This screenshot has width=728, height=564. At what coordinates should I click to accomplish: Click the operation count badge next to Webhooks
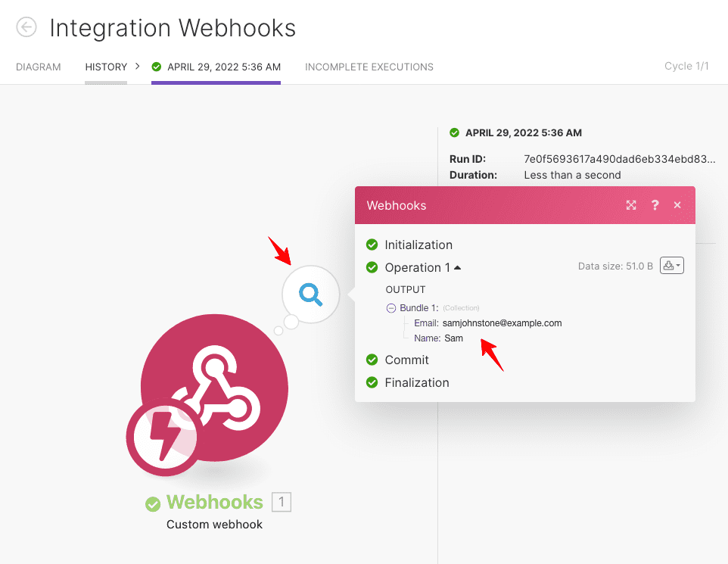pos(282,502)
